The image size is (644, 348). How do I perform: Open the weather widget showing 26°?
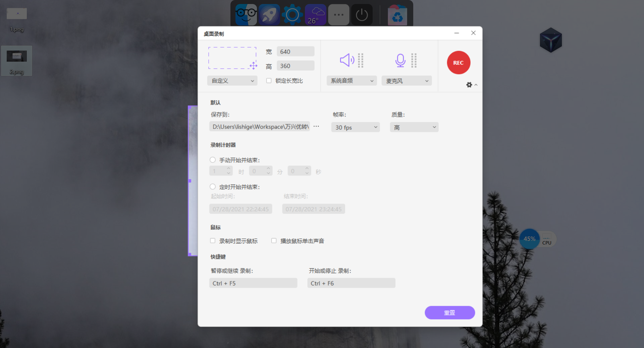pos(315,14)
